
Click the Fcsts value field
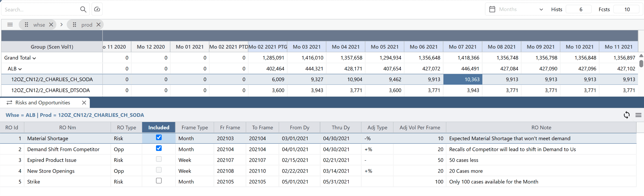tap(626, 9)
